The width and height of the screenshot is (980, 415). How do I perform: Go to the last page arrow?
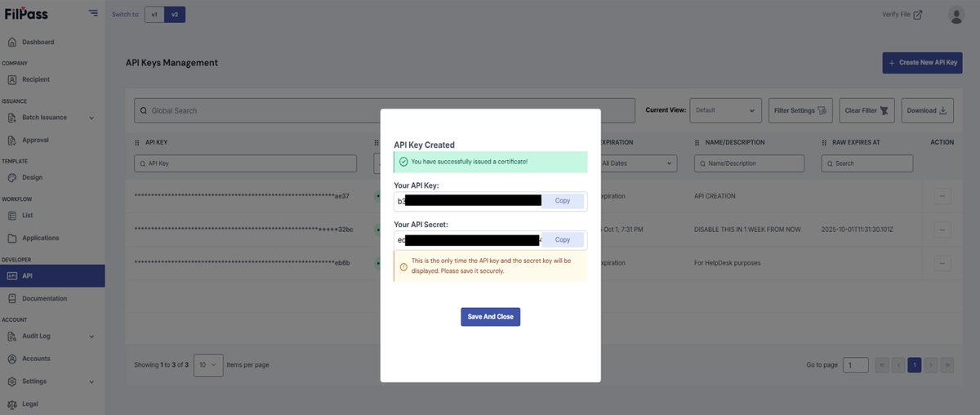click(x=947, y=365)
